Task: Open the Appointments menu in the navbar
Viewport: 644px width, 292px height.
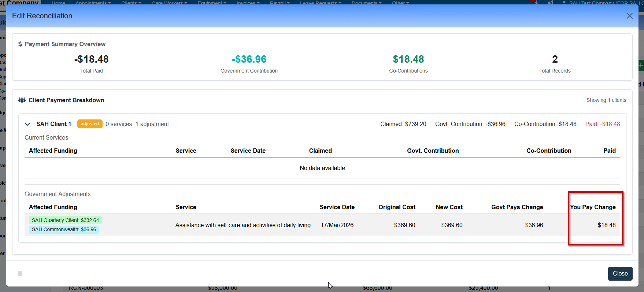Action: 93,3
